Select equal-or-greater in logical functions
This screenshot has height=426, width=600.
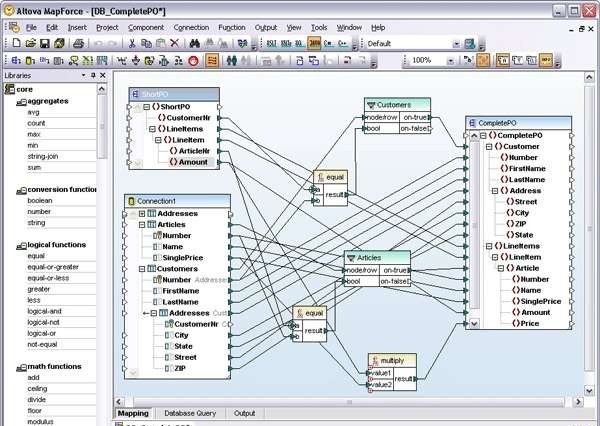tap(53, 267)
